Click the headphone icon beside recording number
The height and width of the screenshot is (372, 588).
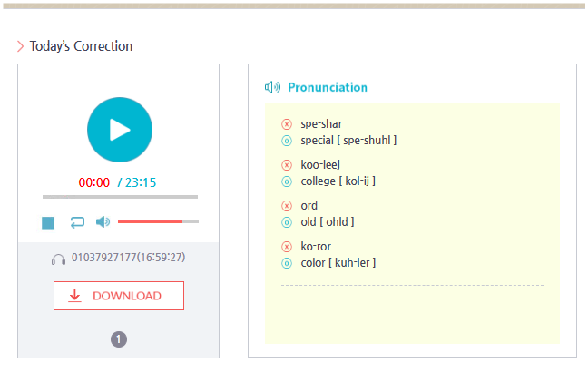pos(59,259)
